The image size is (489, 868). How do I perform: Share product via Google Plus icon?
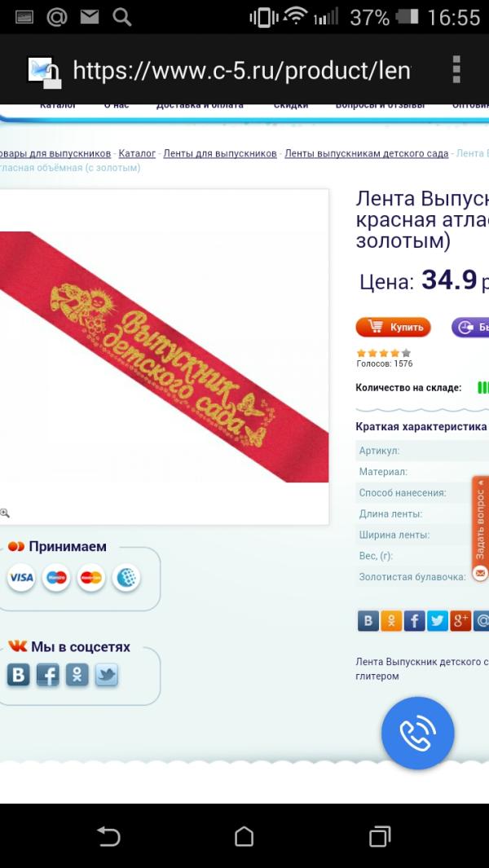[x=460, y=621]
